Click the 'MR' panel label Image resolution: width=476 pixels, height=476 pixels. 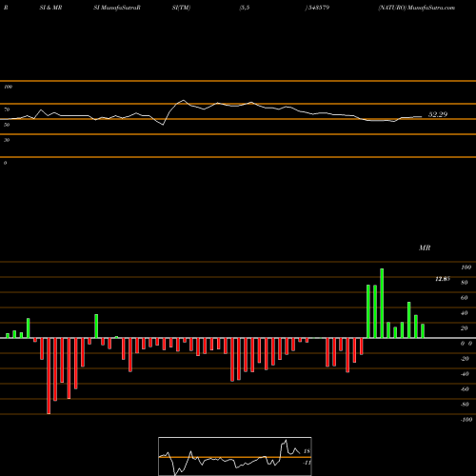tap(425, 248)
